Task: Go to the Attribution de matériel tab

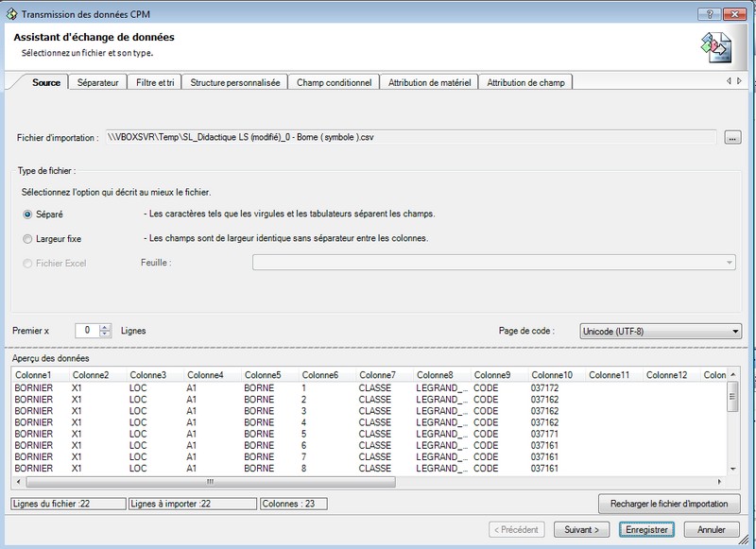Action: point(429,83)
